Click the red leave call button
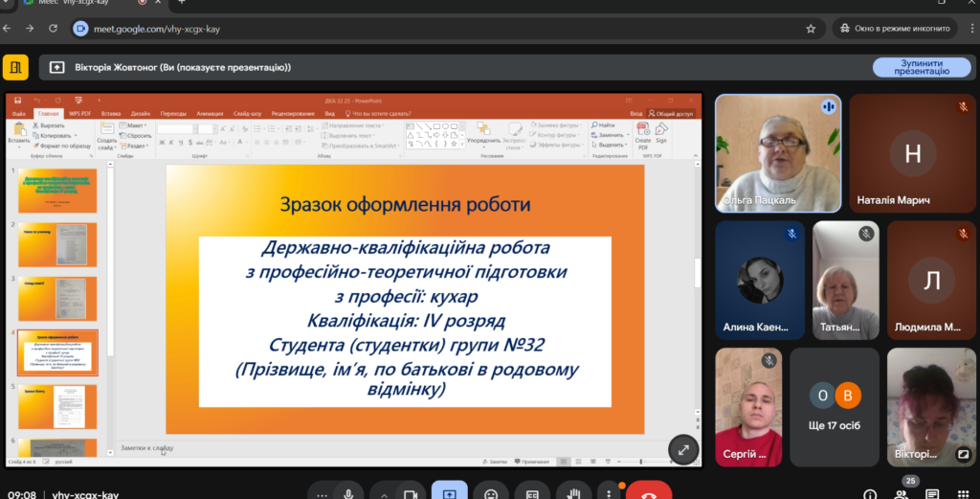 point(648,493)
